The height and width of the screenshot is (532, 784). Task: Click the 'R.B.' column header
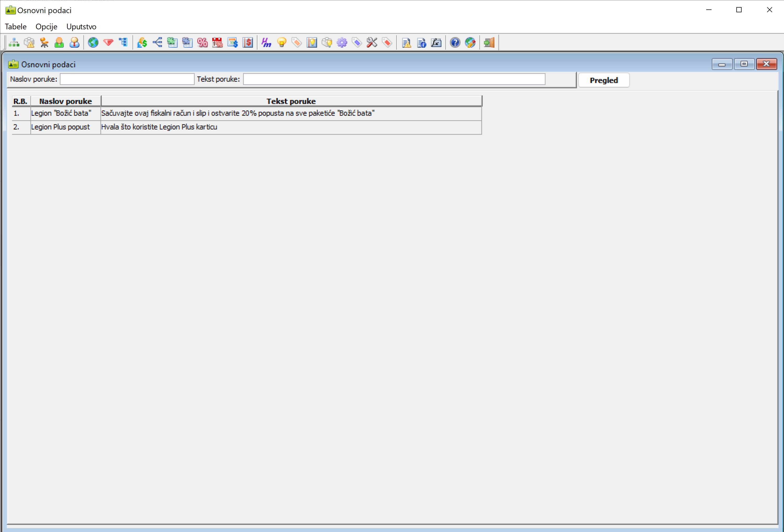coord(21,101)
